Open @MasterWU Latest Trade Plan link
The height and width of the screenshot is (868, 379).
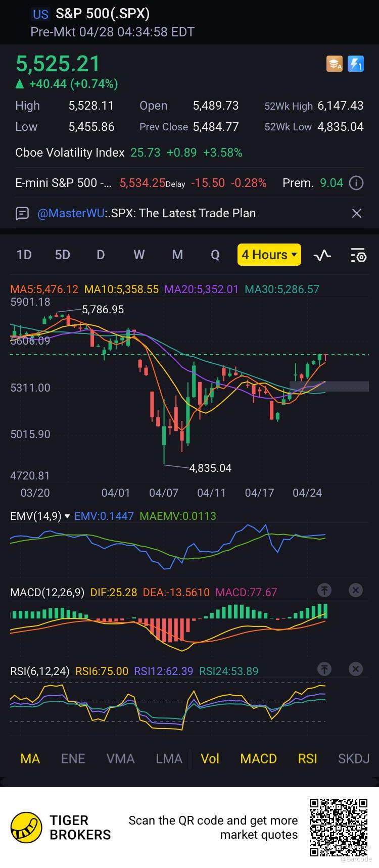(147, 213)
